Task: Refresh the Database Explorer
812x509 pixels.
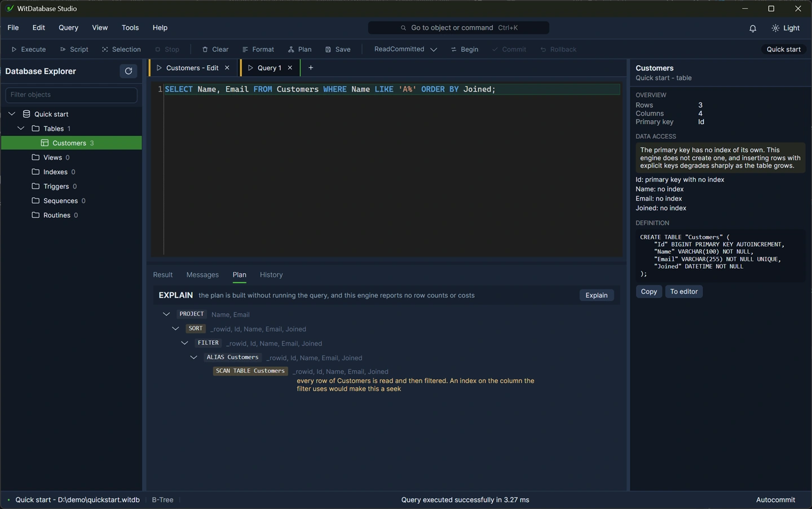Action: [129, 71]
